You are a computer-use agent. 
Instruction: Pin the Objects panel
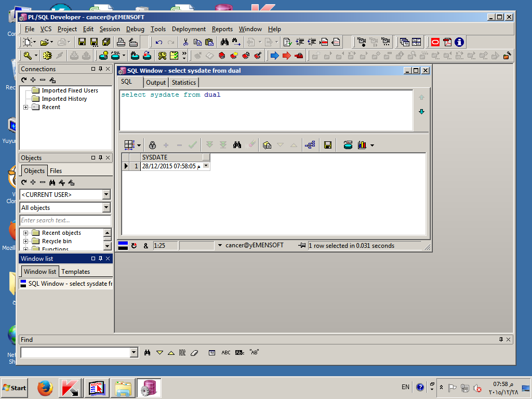pyautogui.click(x=100, y=158)
